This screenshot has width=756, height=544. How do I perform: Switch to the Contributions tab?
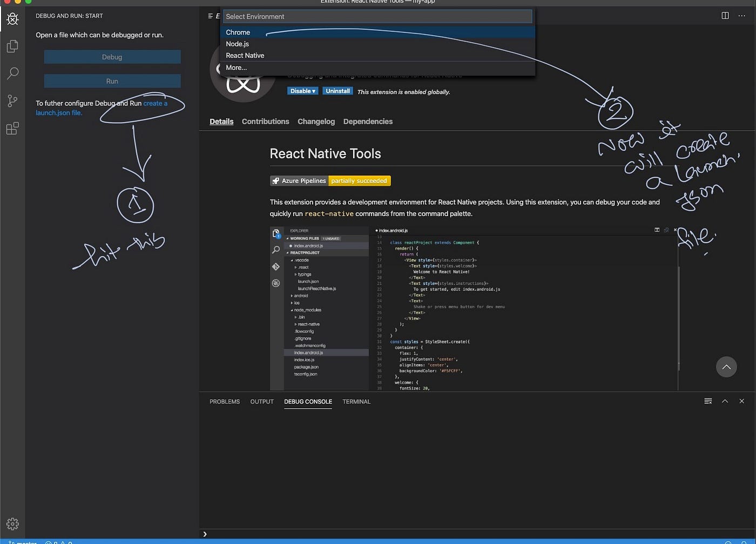click(x=265, y=122)
